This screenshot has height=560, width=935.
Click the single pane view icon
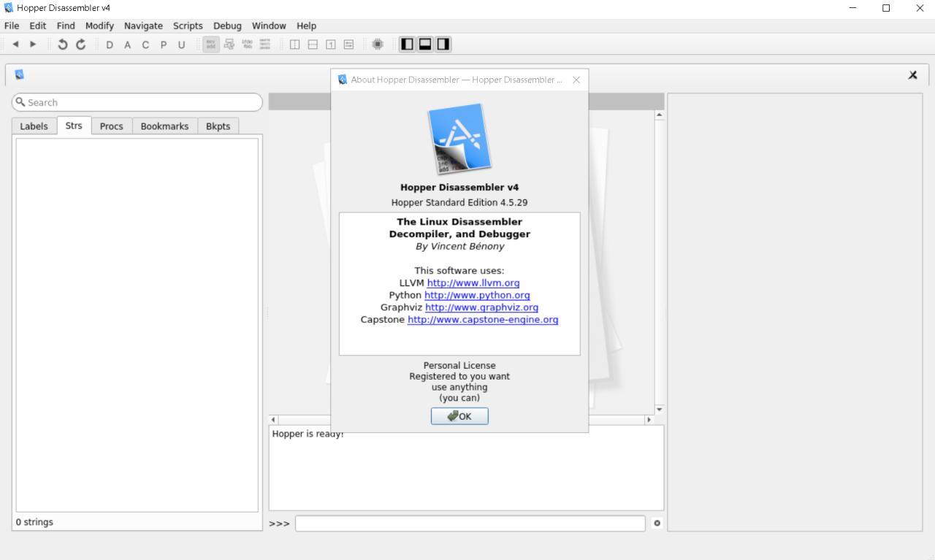[330, 45]
